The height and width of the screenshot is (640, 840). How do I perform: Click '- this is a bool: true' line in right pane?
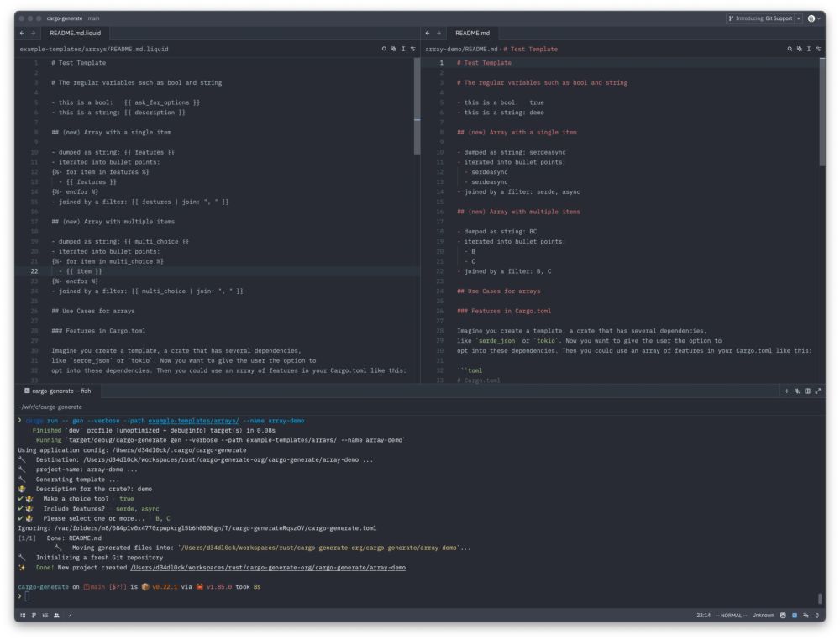[x=501, y=102]
